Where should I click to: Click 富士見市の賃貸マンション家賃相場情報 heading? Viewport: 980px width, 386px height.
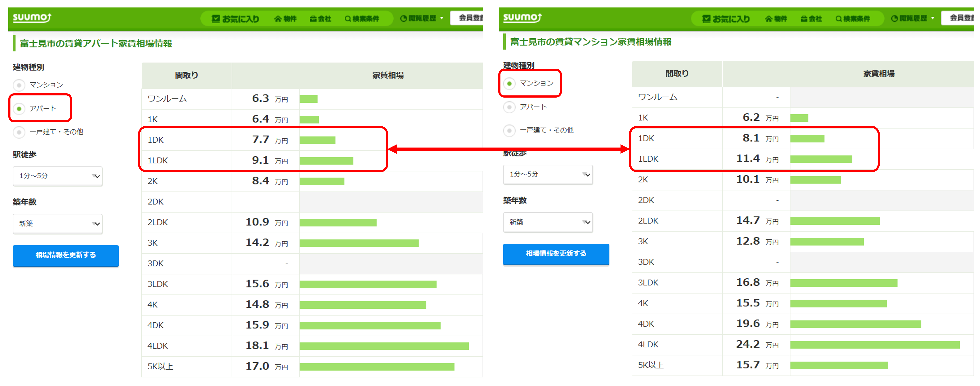[591, 42]
